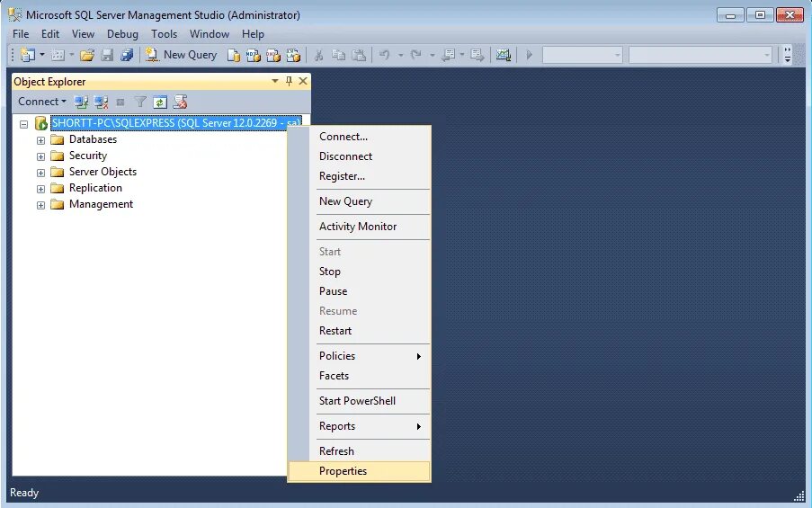Image resolution: width=812 pixels, height=508 pixels.
Task: Open the Reports submenu
Action: (359, 426)
